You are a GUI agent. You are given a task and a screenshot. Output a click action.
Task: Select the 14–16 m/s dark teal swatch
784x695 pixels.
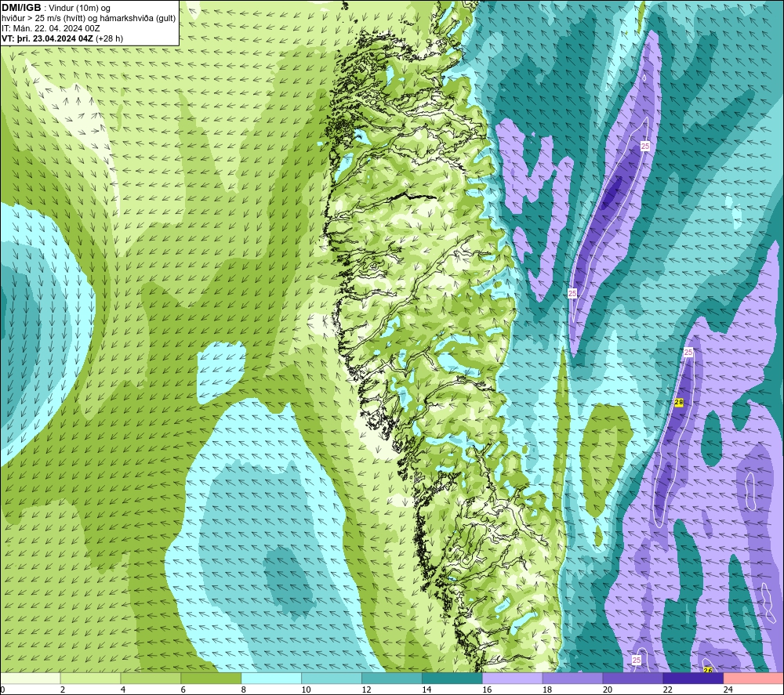pos(452,679)
